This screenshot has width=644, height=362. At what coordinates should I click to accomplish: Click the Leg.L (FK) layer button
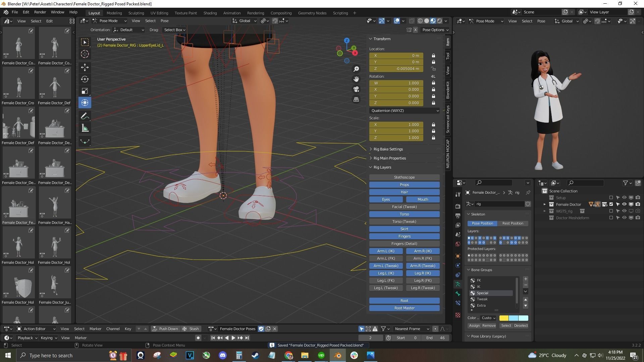click(386, 281)
